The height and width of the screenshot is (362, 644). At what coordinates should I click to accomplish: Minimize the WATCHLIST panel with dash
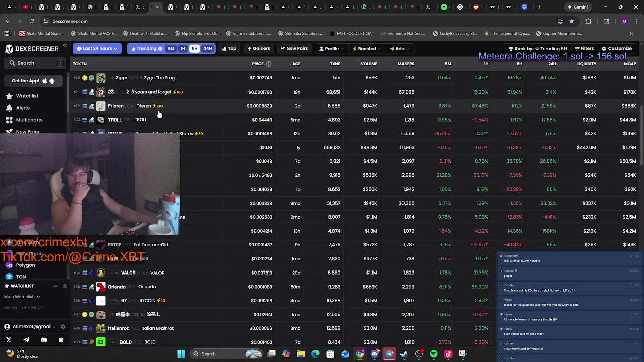[x=55, y=286]
